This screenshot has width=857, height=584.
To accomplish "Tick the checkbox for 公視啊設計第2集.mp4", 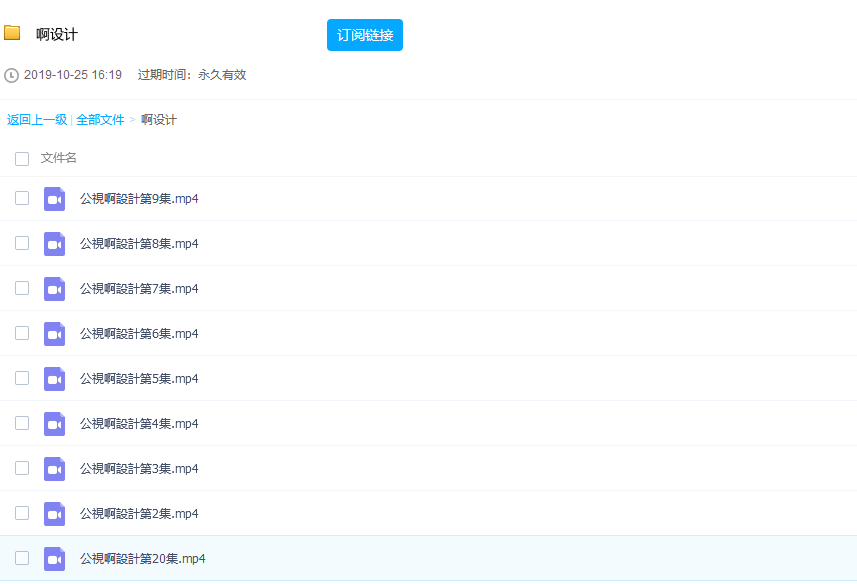I will (x=22, y=513).
